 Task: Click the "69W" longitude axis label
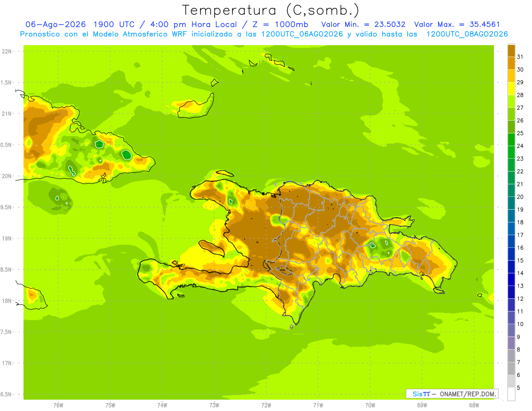pyautogui.click(x=422, y=405)
